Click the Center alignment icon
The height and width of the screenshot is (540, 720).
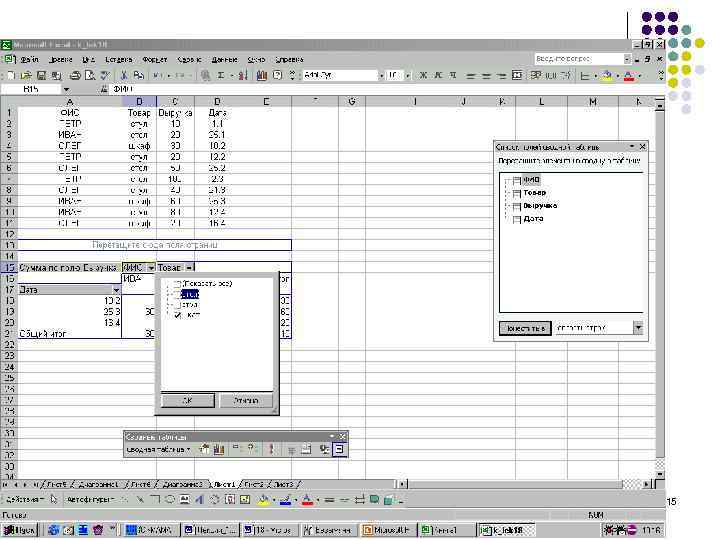(486, 75)
